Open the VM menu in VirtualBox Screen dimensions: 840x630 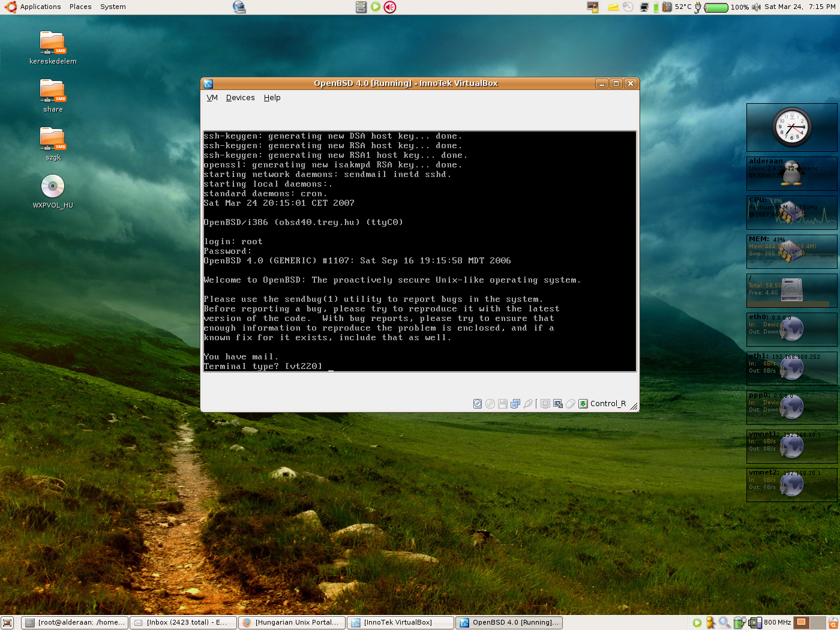coord(212,98)
